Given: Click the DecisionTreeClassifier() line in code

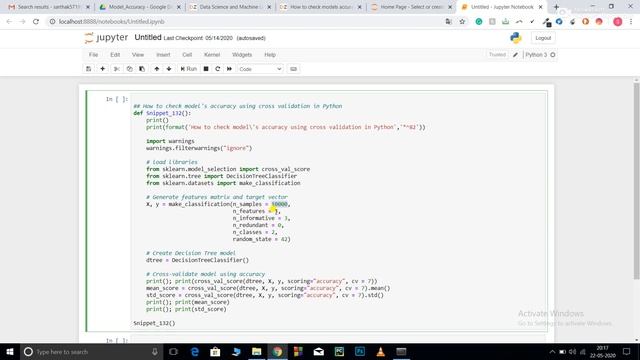Looking at the screenshot, I should (x=197, y=260).
